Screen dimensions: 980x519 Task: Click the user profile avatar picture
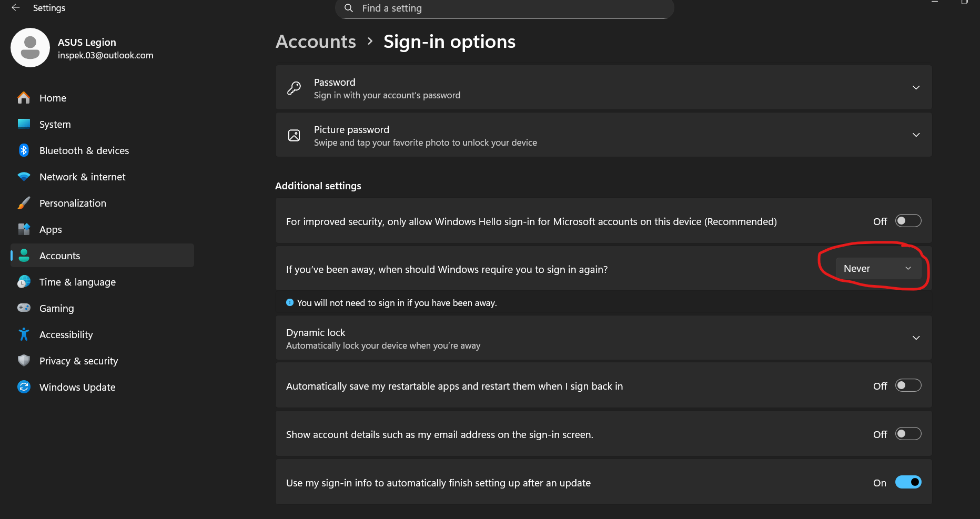click(x=30, y=48)
